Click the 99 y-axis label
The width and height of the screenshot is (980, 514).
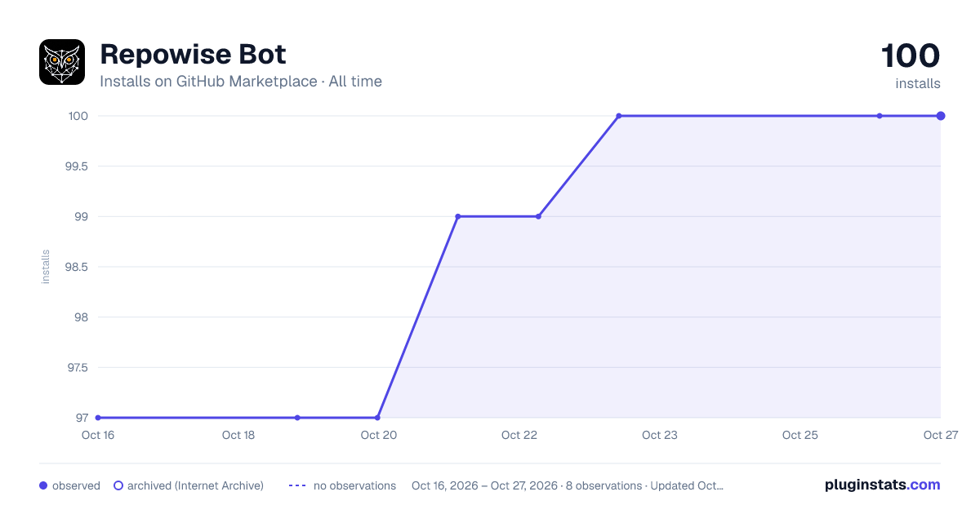point(81,216)
